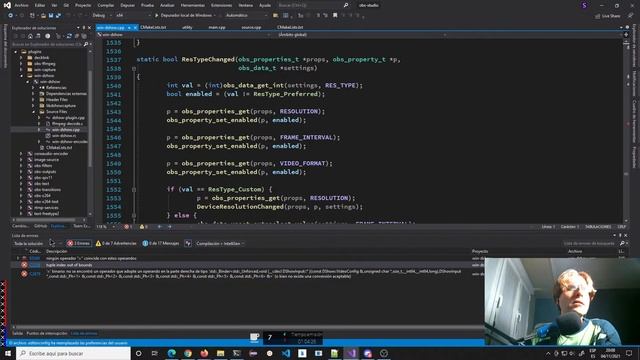Close the Solution Explorer panel
Image resolution: width=640 pixels, height=360 pixels.
[x=89, y=28]
